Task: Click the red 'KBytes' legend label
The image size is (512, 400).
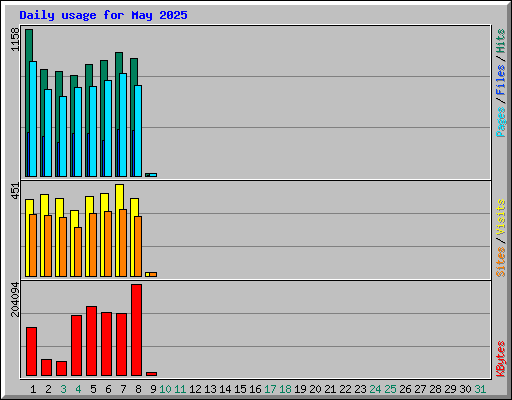Action: coord(500,359)
